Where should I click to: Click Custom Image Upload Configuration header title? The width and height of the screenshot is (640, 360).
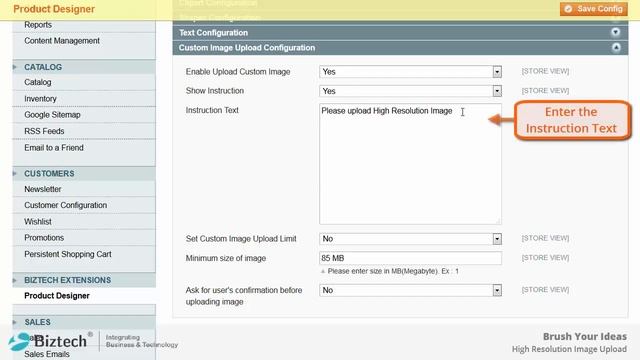[x=247, y=48]
